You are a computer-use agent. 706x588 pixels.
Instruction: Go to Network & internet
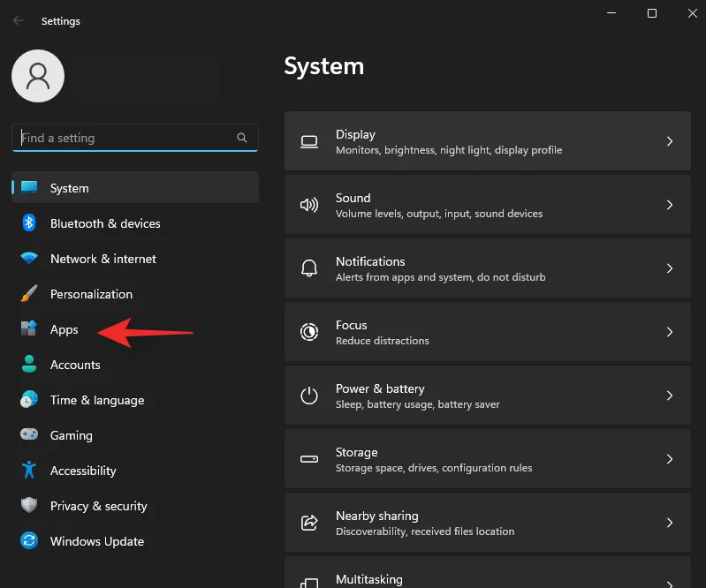point(135,259)
